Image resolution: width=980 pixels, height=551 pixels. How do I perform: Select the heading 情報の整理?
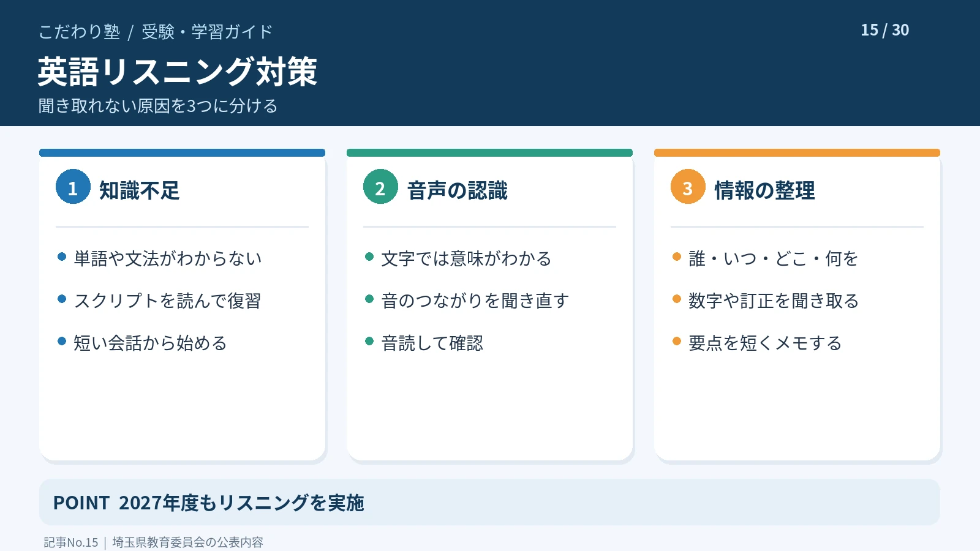pyautogui.click(x=764, y=190)
